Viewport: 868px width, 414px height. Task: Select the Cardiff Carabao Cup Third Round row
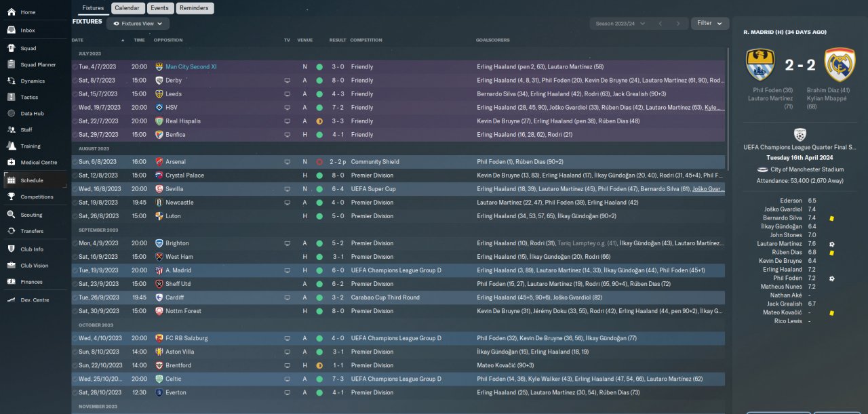(x=398, y=297)
